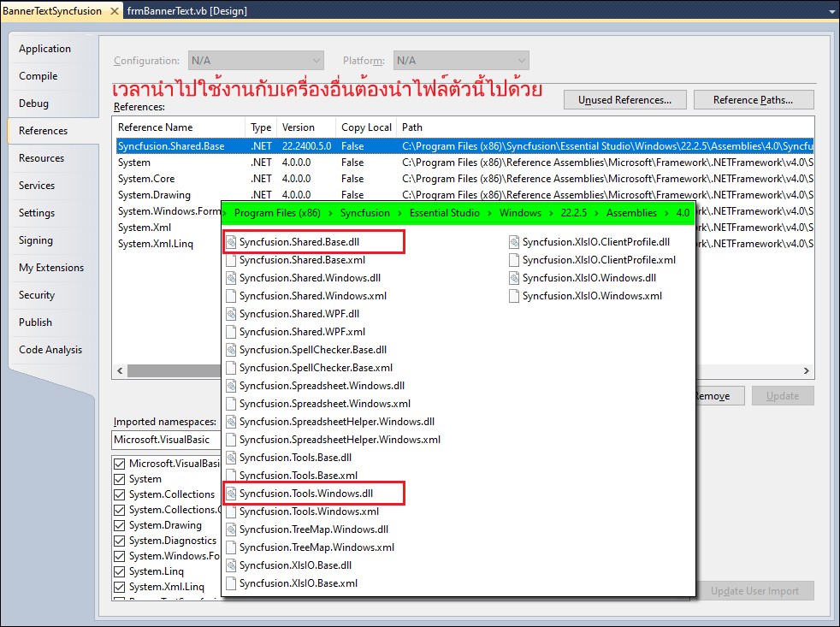
Task: Click the Syncfusion.XlsIO.ClientProfile.xml file icon
Action: tap(514, 260)
